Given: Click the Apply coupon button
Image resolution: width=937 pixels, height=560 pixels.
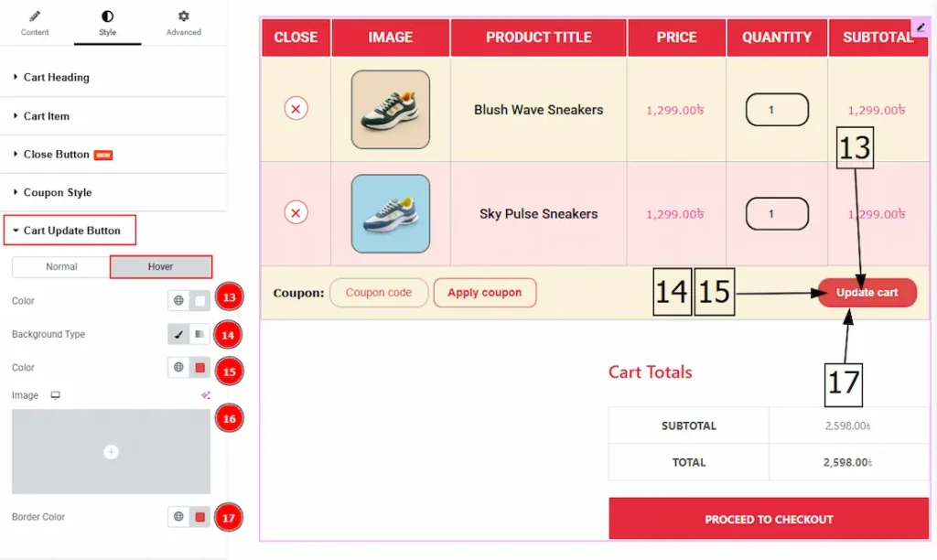Looking at the screenshot, I should tap(484, 293).
